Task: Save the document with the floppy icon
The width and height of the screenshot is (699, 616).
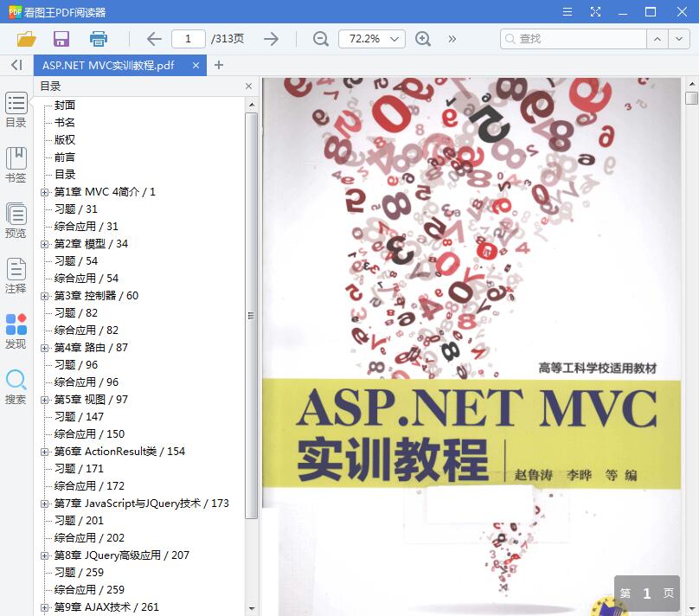Action: coord(61,39)
